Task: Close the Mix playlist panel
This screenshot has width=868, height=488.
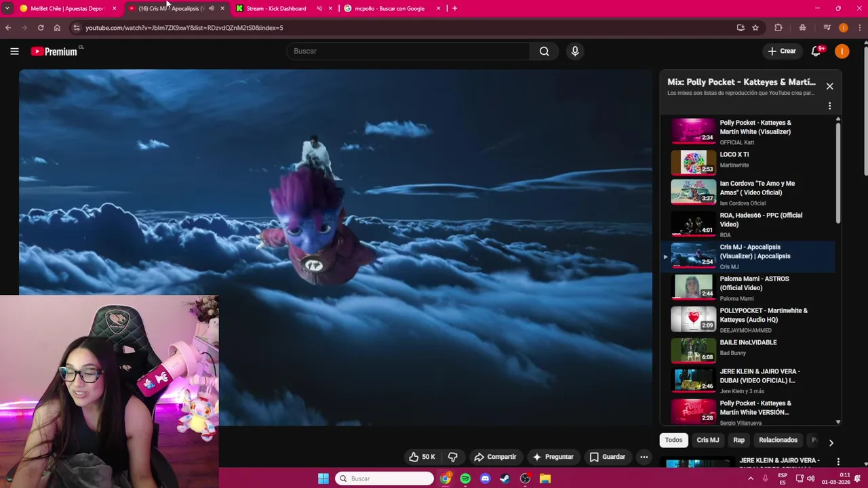Action: (829, 86)
